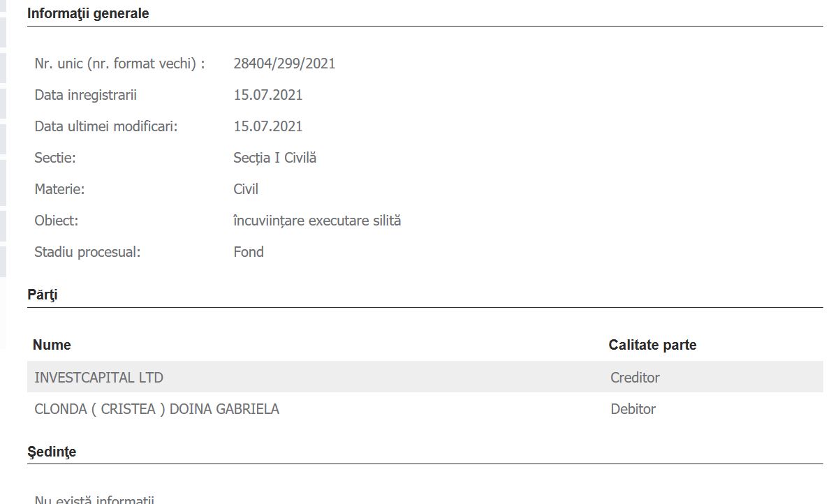
Task: Click the Nr. unic (nr. format vechi) label
Action: point(119,64)
